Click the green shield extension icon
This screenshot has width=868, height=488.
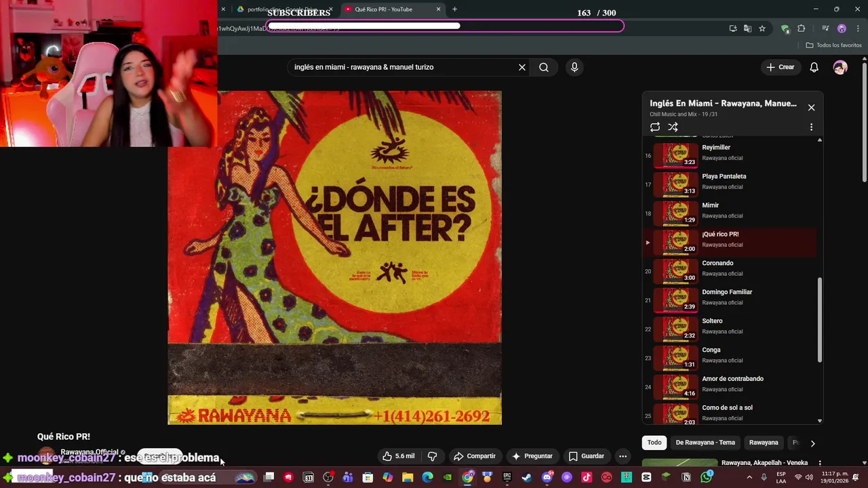click(x=785, y=28)
